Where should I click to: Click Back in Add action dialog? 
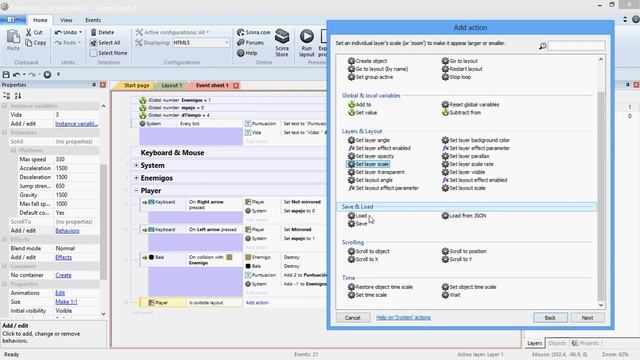(x=550, y=318)
